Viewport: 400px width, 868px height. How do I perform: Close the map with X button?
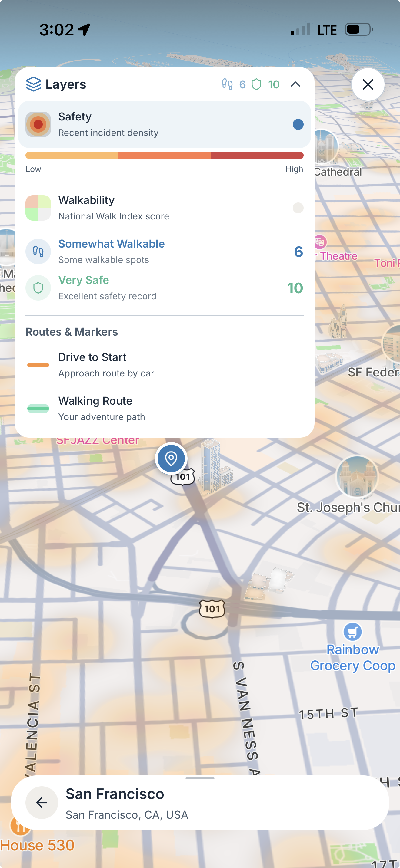[368, 84]
